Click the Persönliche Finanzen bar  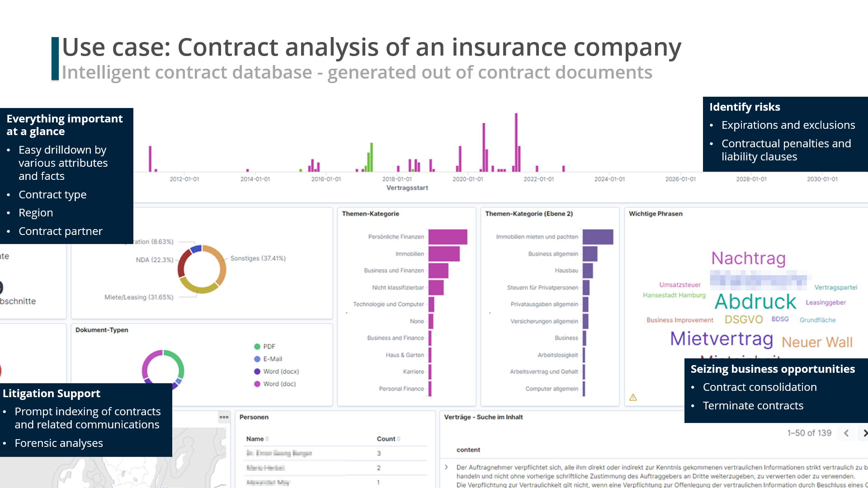448,237
